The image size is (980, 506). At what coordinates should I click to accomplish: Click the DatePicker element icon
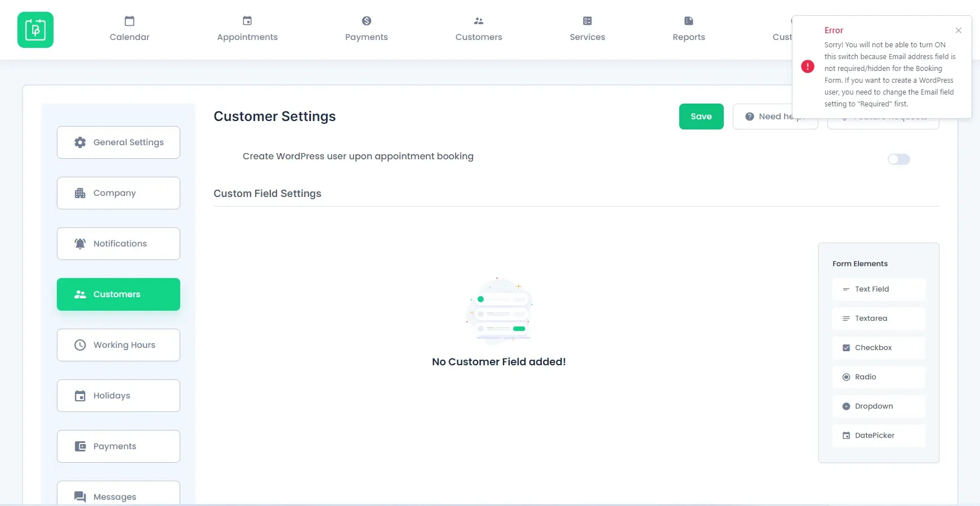coord(846,436)
